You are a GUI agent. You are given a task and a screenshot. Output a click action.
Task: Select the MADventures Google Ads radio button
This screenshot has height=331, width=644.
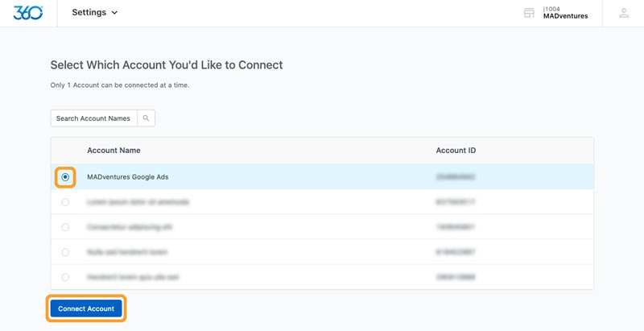[65, 177]
